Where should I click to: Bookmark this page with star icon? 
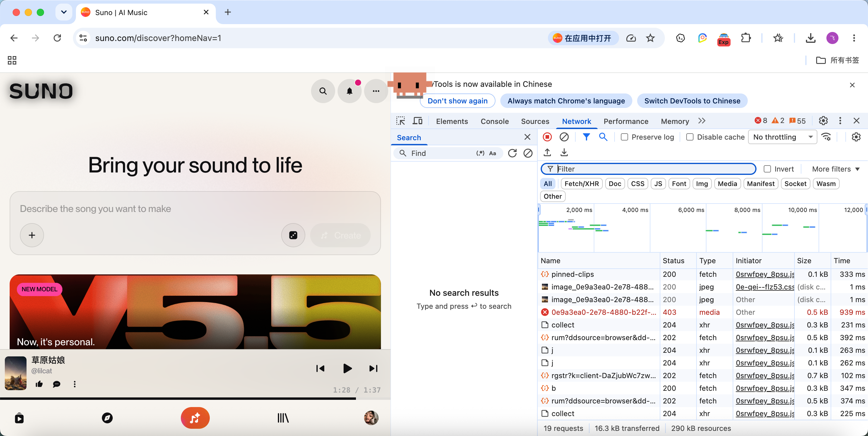point(650,38)
